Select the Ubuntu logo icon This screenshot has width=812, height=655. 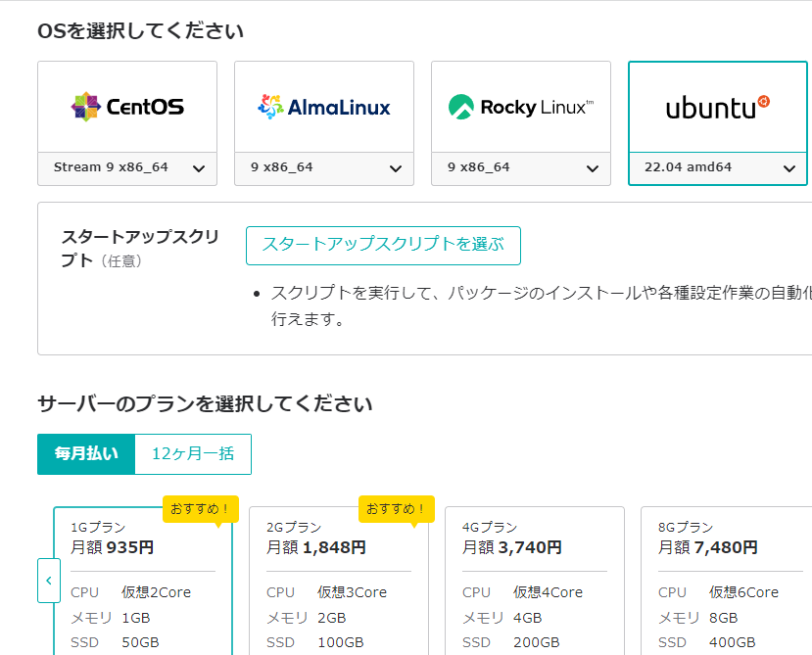point(717,104)
